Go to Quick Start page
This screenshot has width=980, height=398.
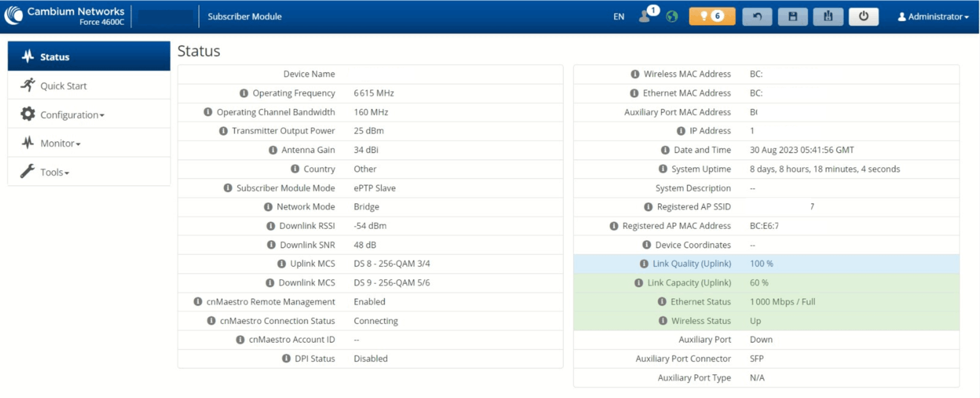pos(63,86)
